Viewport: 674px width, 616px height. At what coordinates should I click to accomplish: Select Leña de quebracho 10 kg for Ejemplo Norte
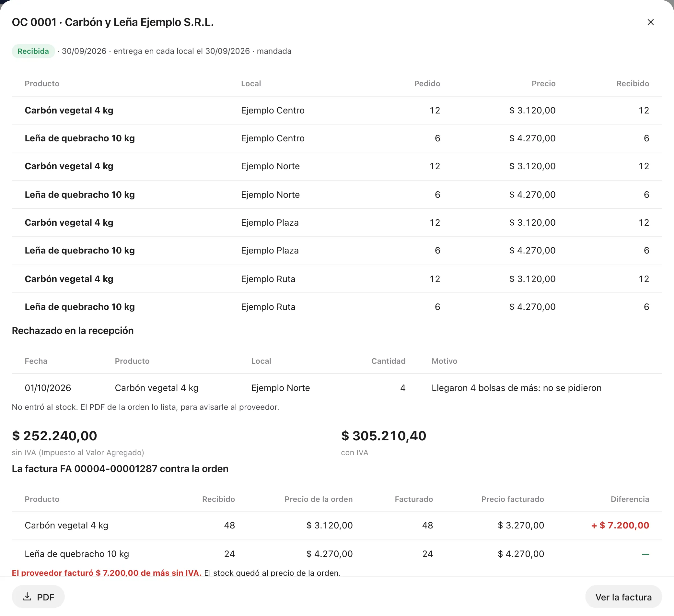pos(337,195)
